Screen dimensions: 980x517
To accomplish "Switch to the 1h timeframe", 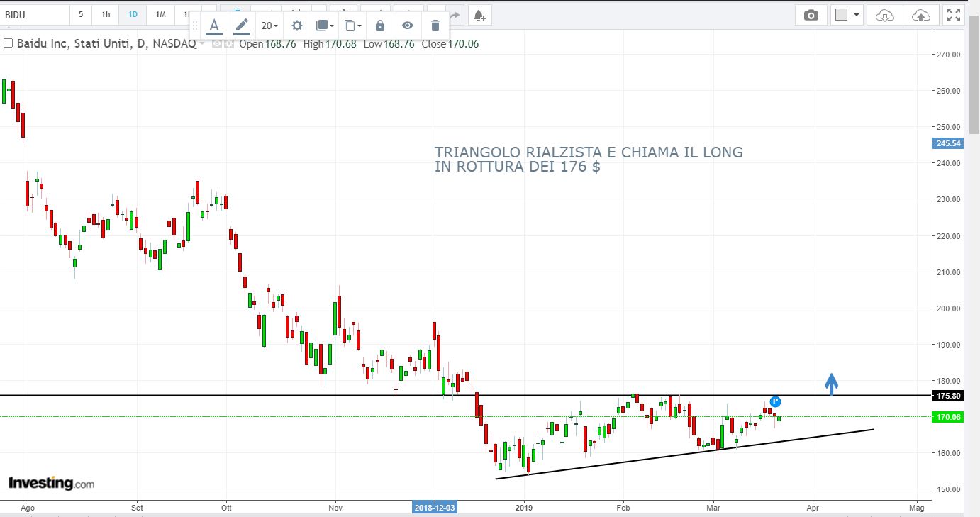I will click(106, 15).
